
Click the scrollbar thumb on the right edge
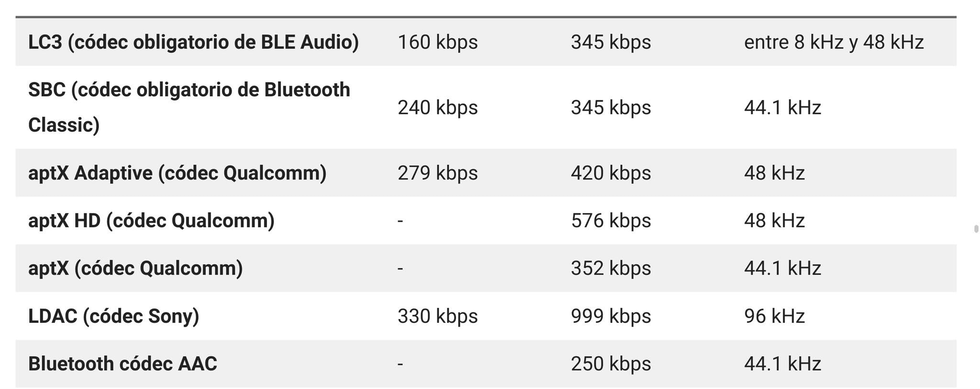[x=976, y=229]
